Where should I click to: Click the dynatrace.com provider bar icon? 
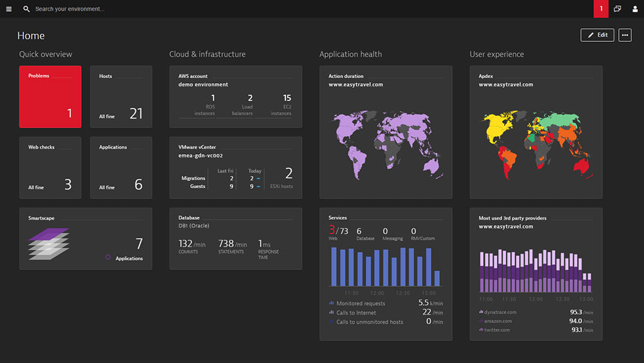point(481,312)
